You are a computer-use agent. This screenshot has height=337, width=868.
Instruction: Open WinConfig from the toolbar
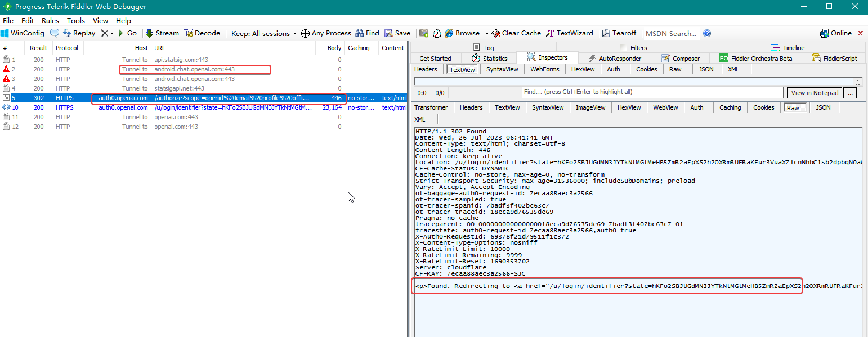click(x=23, y=33)
